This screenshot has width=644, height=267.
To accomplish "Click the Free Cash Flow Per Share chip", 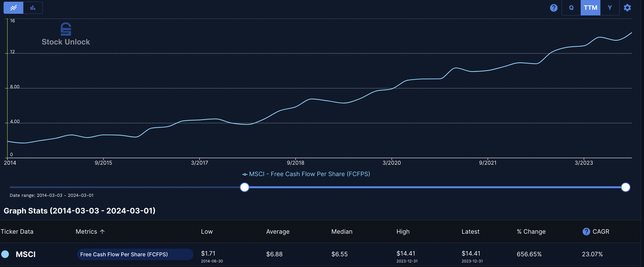I will 135,254.
